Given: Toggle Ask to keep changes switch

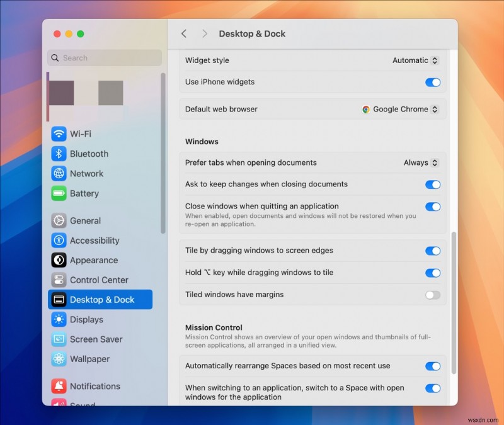Looking at the screenshot, I should [x=433, y=184].
